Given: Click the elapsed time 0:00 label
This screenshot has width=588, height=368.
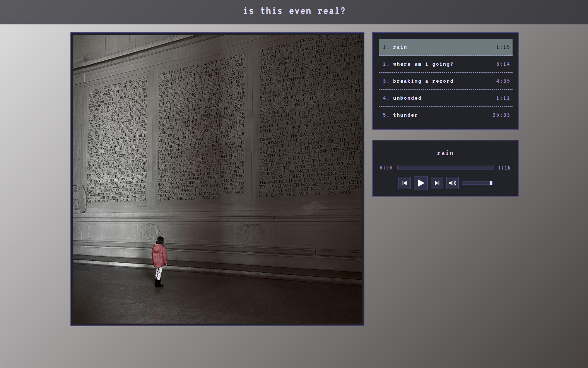Looking at the screenshot, I should click(x=386, y=168).
